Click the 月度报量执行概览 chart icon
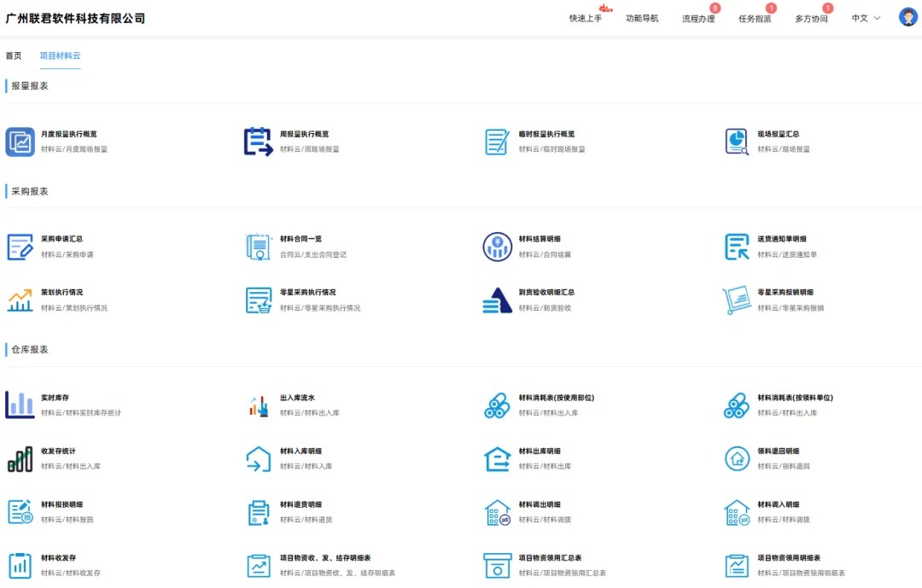922x588 pixels. tap(20, 142)
